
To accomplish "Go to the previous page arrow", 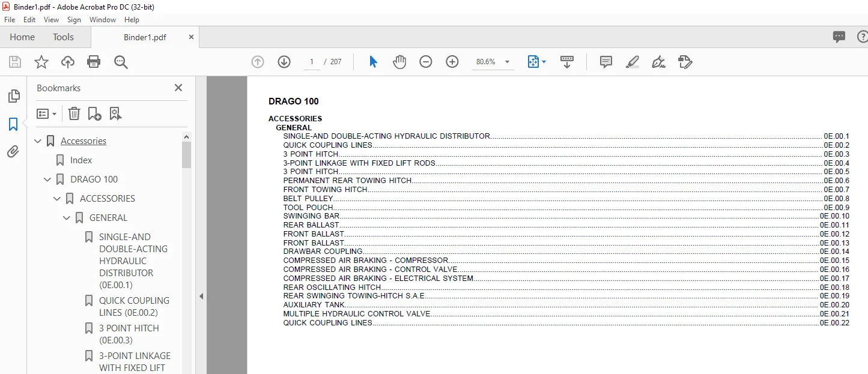I will coord(258,62).
